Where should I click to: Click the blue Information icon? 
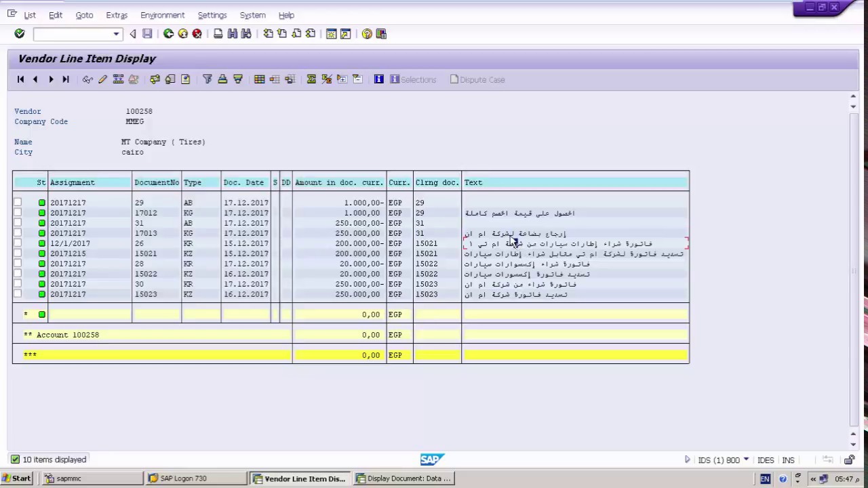378,79
